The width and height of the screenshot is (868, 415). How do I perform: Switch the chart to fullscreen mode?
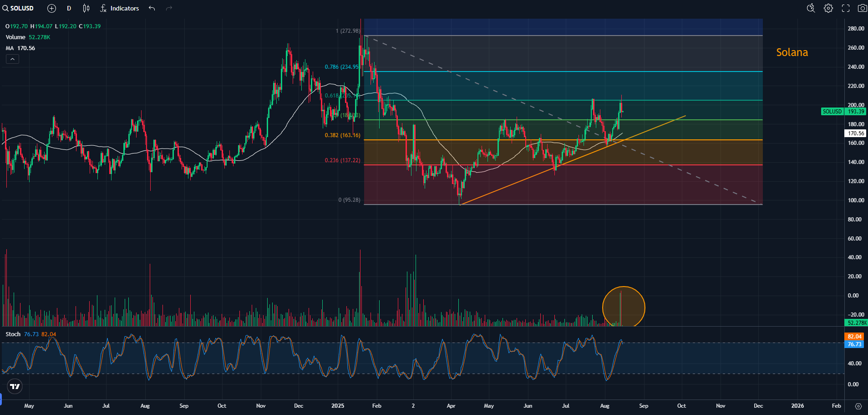click(x=846, y=8)
